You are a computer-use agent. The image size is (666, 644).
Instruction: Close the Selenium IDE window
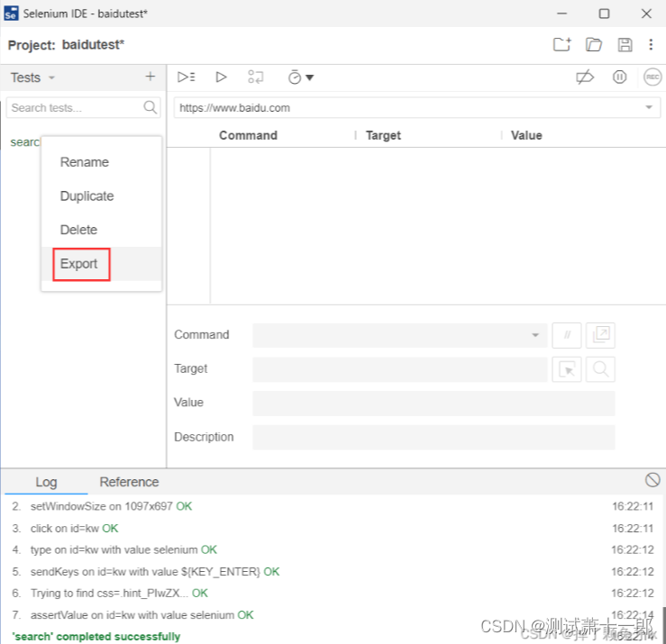tap(646, 14)
